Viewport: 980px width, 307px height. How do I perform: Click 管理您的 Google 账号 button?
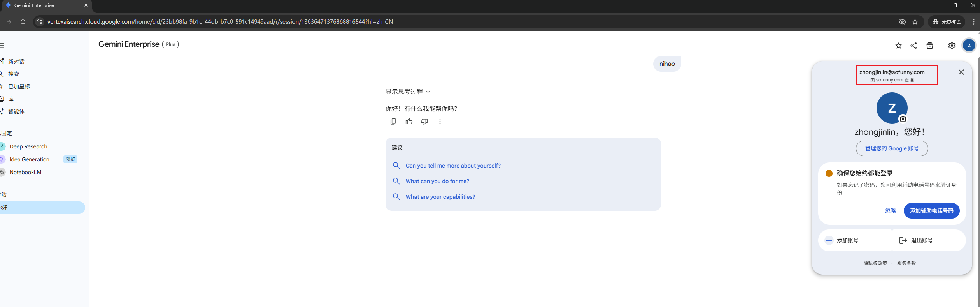(x=892, y=148)
